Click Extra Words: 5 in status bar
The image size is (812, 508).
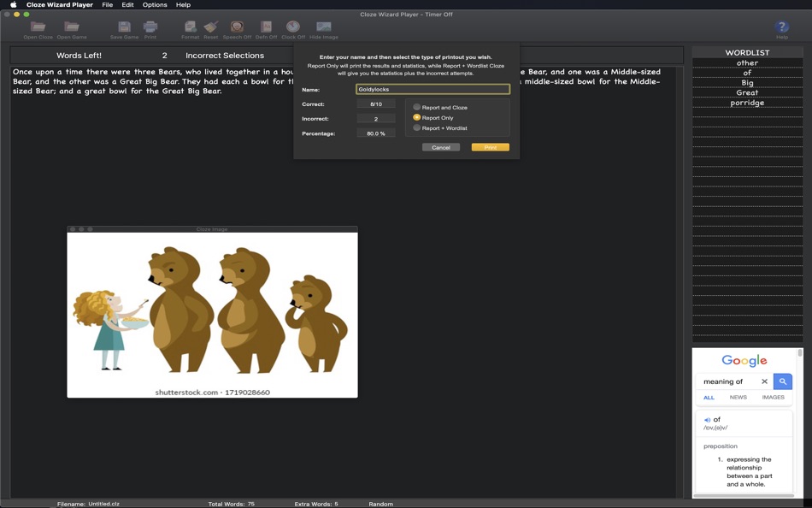pyautogui.click(x=316, y=504)
